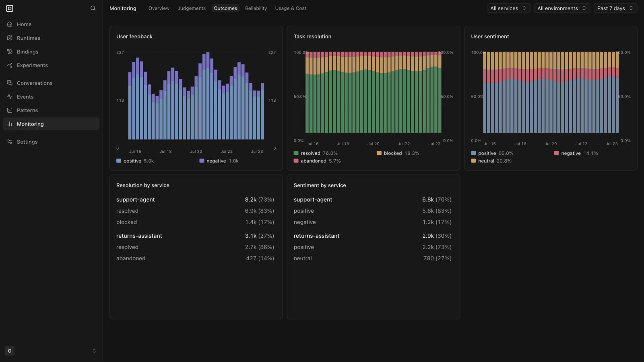Click the '427 (14%)' abandoned value

pos(260,258)
